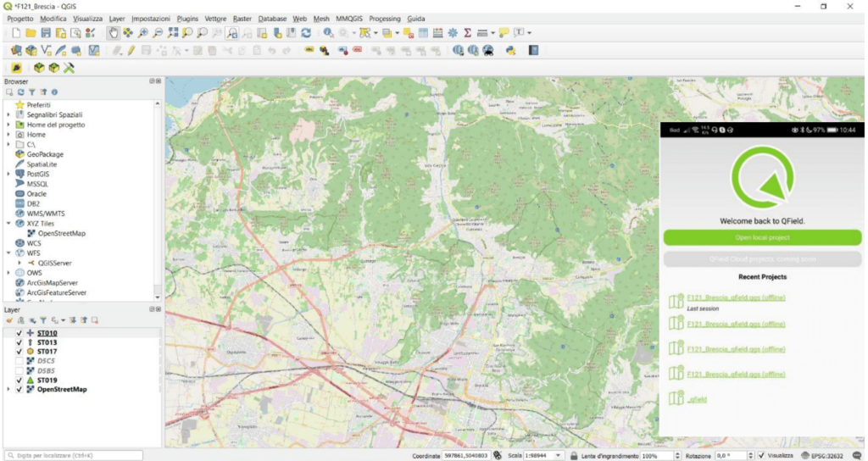This screenshot has width=868, height=461.
Task: Click the Map Tips speech bubble icon
Action: tap(504, 33)
